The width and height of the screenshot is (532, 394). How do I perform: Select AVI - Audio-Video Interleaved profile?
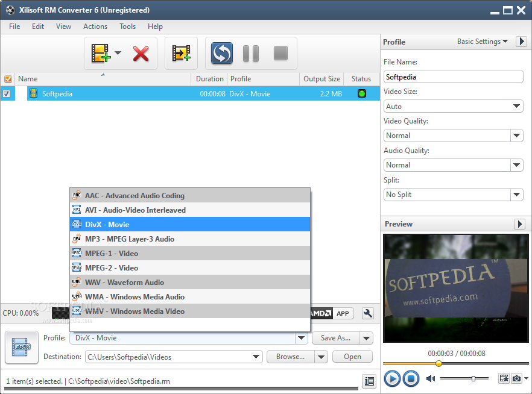click(x=190, y=210)
